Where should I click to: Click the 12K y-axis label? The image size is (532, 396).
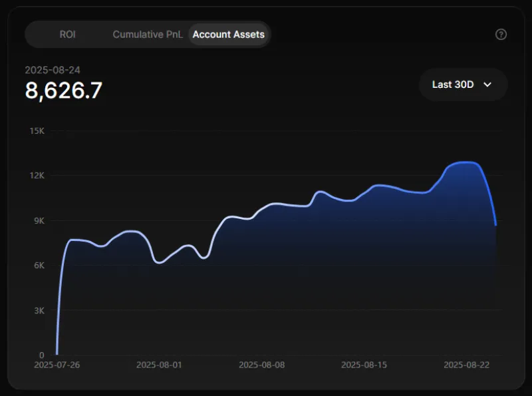click(x=37, y=175)
